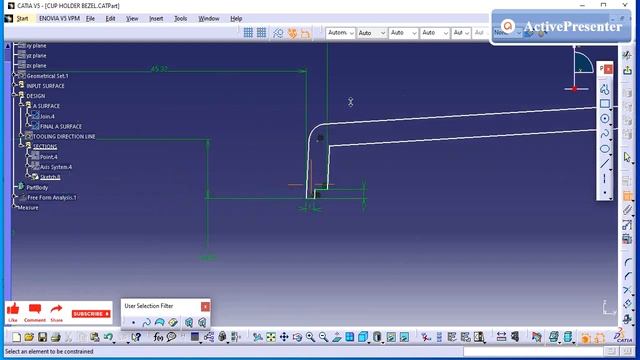Click the Zoom In icon

click(x=311, y=337)
